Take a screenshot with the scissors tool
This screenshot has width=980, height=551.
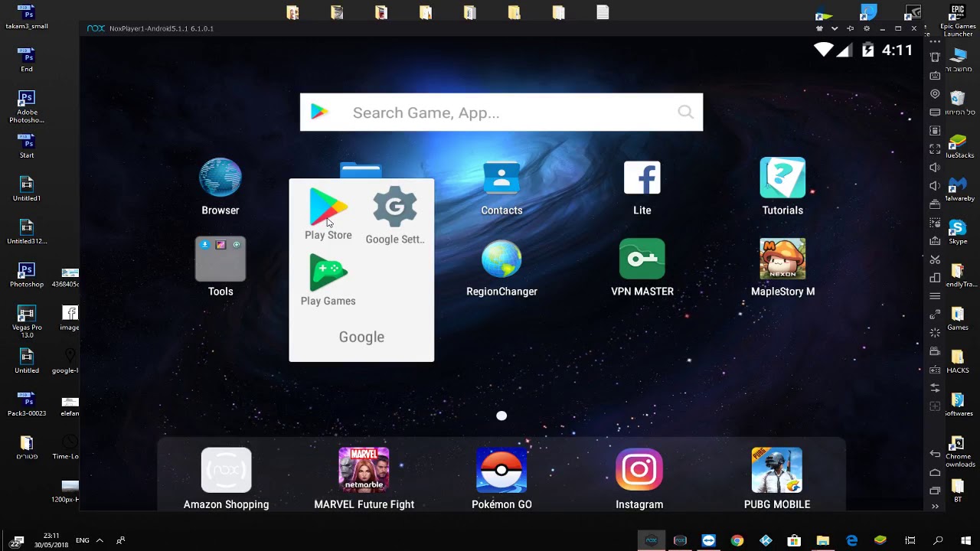[935, 259]
